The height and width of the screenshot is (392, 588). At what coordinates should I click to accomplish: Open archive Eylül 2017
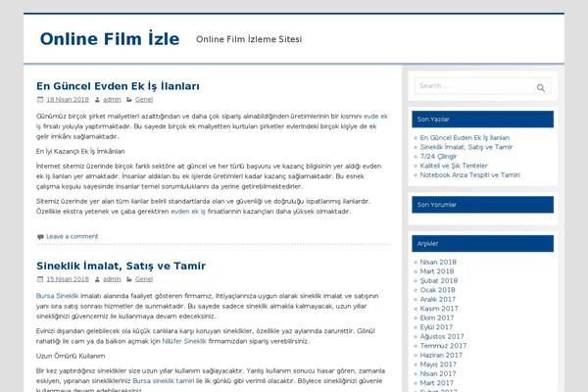click(x=436, y=327)
